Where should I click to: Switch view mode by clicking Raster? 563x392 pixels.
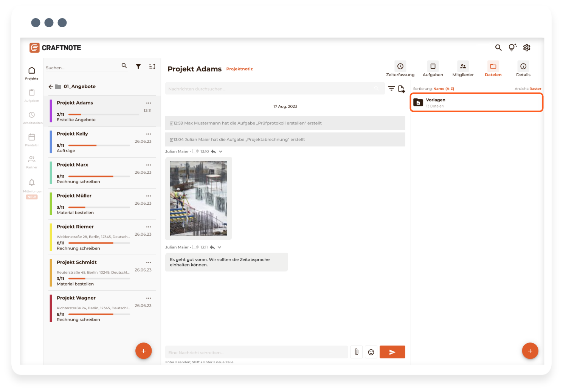tap(535, 89)
